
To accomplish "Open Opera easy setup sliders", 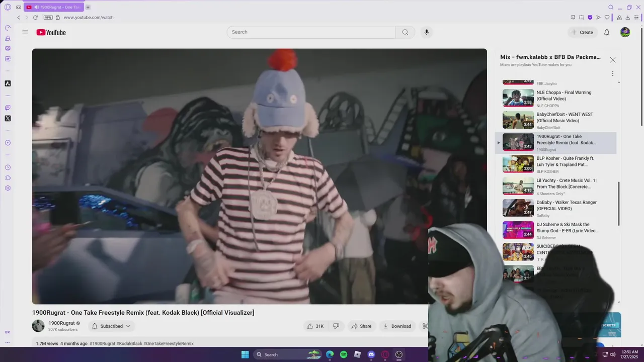I will pyautogui.click(x=636, y=17).
